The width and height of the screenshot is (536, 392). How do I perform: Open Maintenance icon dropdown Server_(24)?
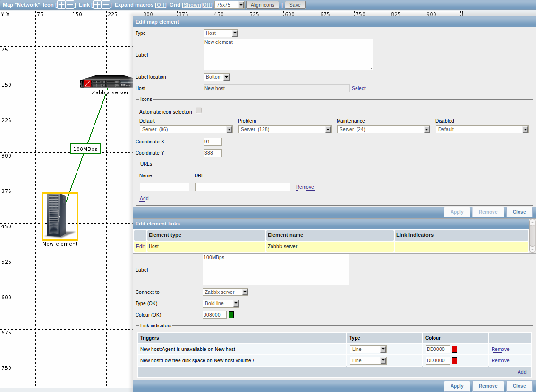click(383, 129)
